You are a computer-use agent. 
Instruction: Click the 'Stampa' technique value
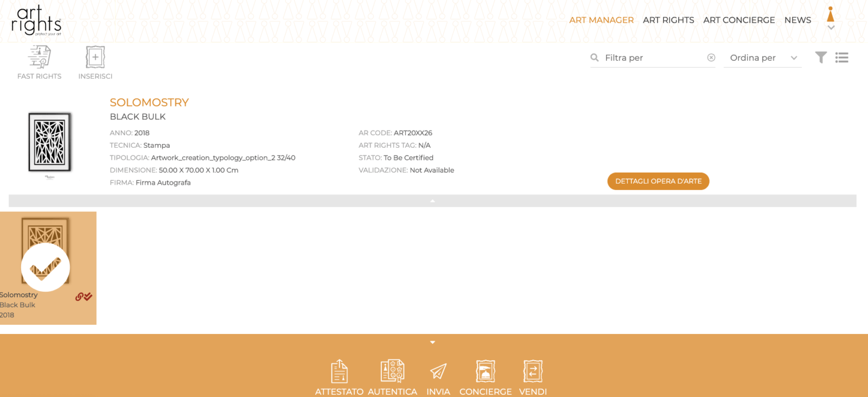pyautogui.click(x=157, y=146)
